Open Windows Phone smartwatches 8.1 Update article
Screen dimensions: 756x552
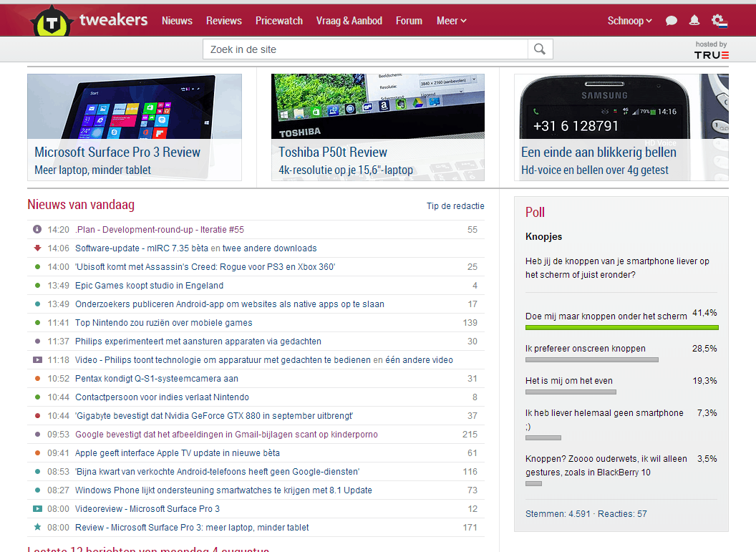pos(223,490)
